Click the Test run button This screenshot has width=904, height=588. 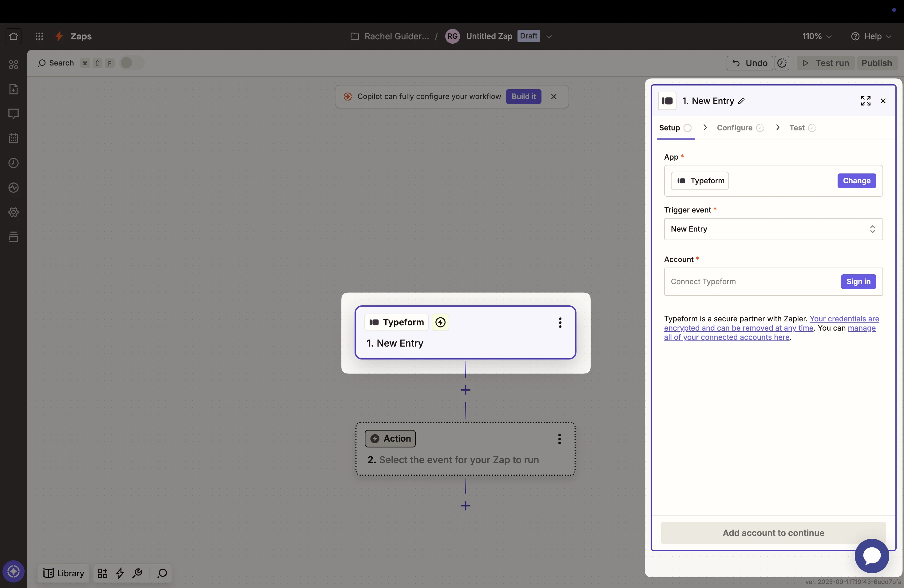825,63
